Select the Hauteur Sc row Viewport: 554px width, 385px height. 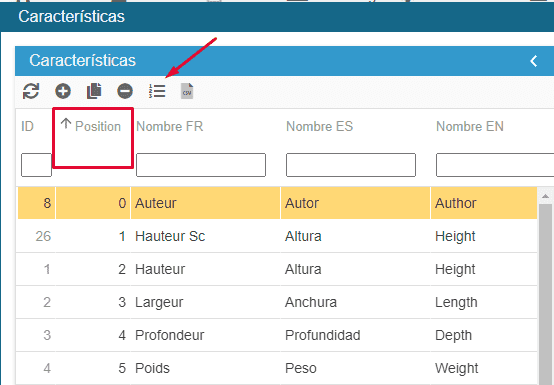point(277,236)
